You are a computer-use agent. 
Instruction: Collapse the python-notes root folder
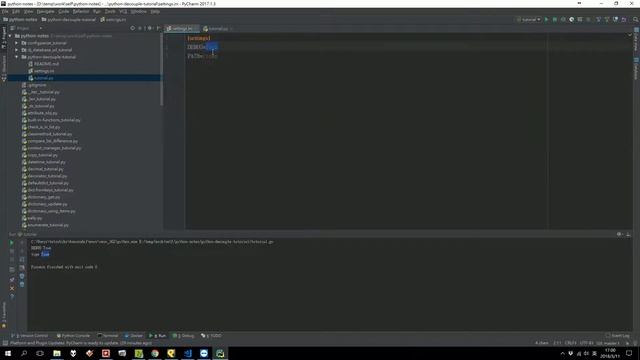point(10,36)
